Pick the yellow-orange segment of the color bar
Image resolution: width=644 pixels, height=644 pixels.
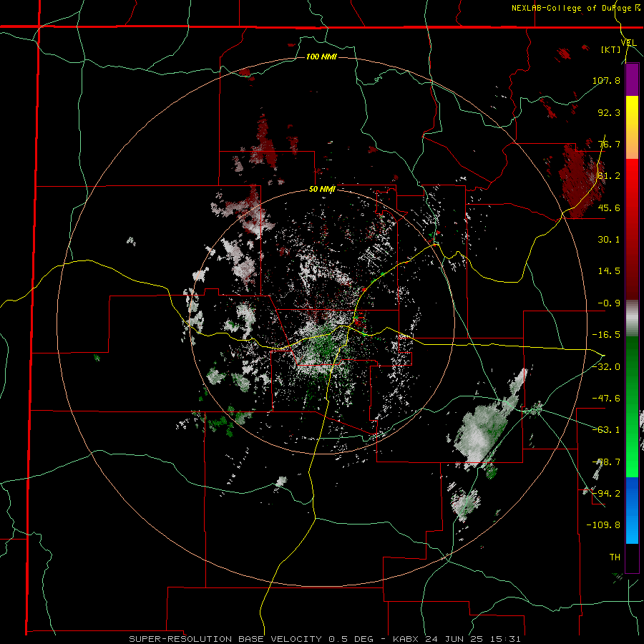click(x=632, y=127)
